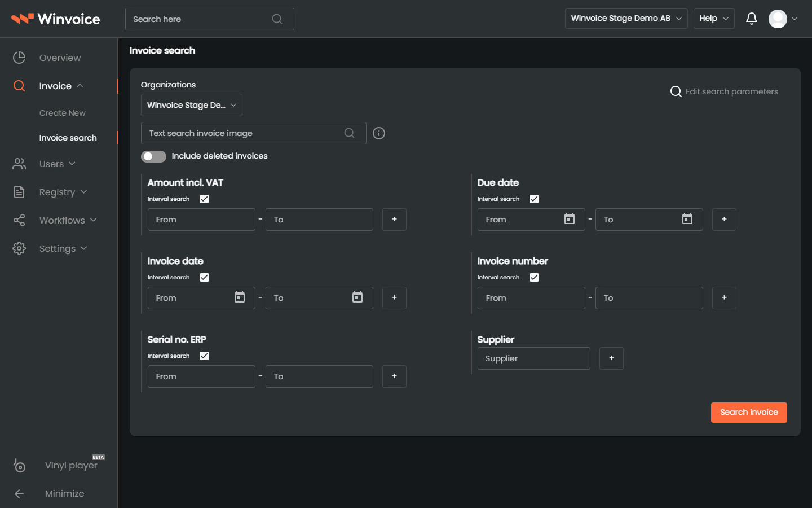This screenshot has width=812, height=508.
Task: Click the Text search invoice image field
Action: pyautogui.click(x=253, y=133)
